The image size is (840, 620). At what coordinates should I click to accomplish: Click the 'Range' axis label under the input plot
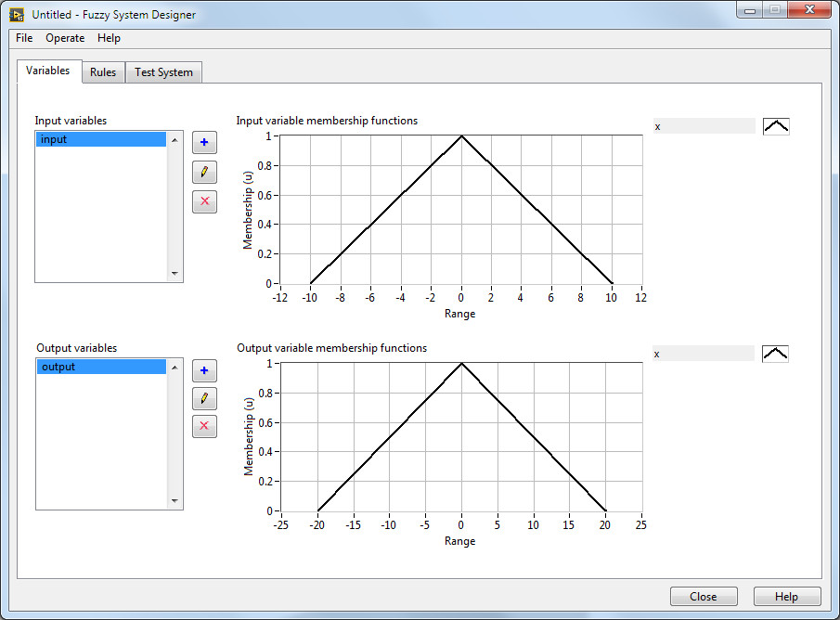[x=459, y=314]
